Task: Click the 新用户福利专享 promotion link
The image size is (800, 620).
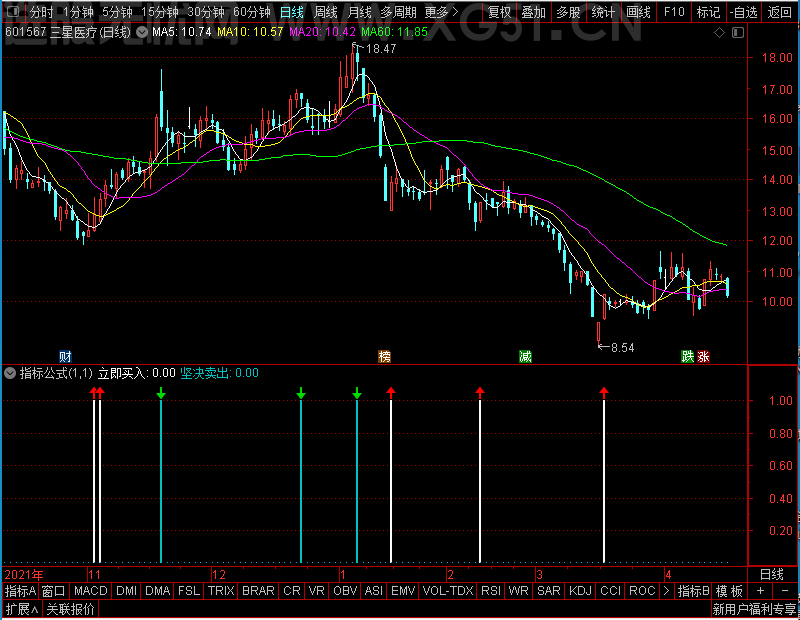Action: click(755, 609)
